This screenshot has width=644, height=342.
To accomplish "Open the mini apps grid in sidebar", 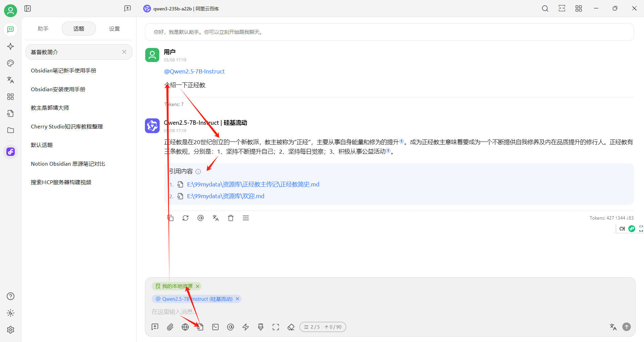I will click(x=10, y=97).
